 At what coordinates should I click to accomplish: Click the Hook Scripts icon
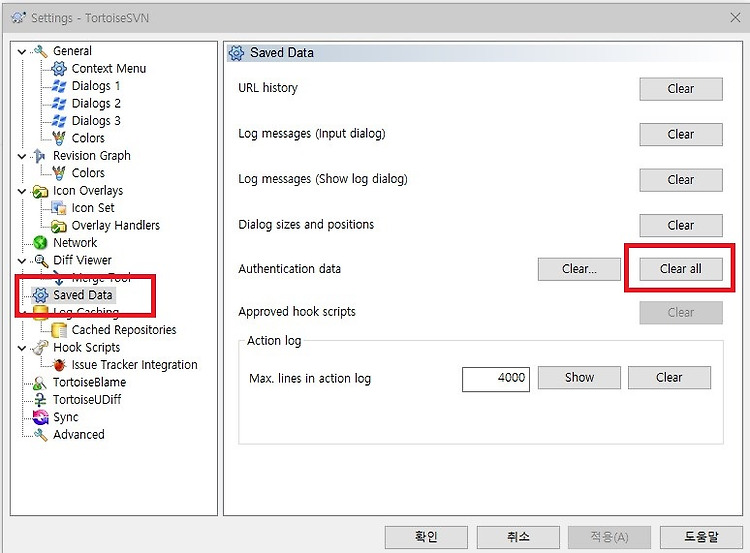point(40,347)
